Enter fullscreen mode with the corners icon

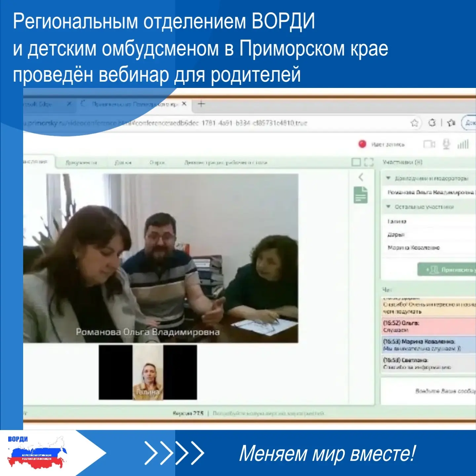[x=369, y=162]
